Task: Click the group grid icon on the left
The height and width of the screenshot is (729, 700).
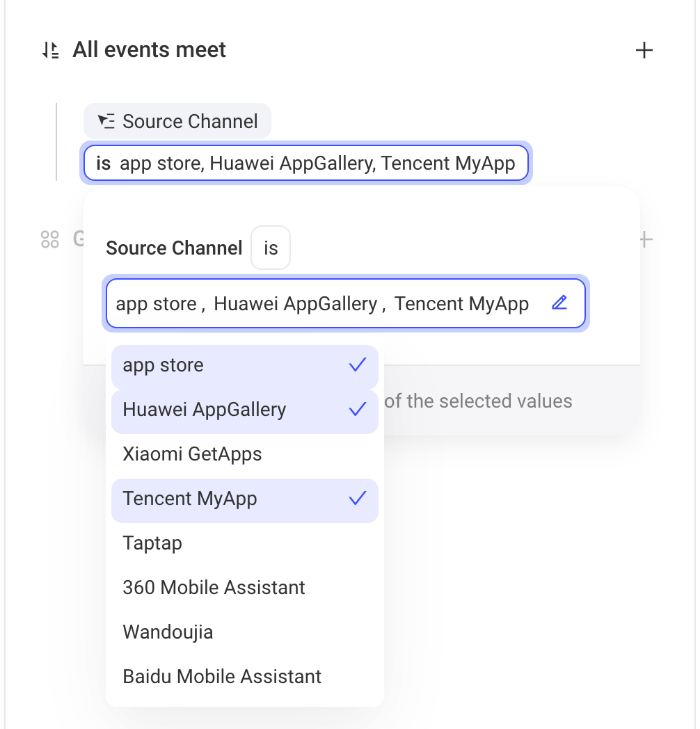Action: coord(50,239)
